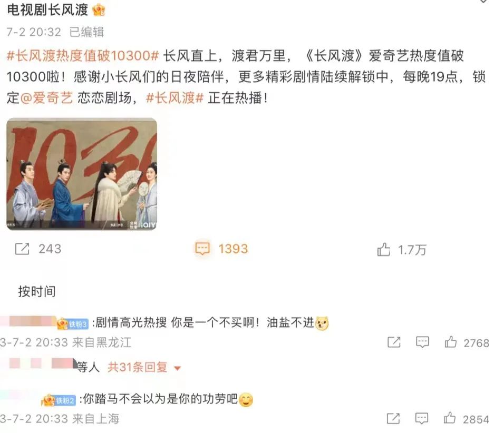Click the crown badge beside 电视剧长风渡
Image resolution: width=504 pixels, height=433 pixels.
click(x=99, y=9)
